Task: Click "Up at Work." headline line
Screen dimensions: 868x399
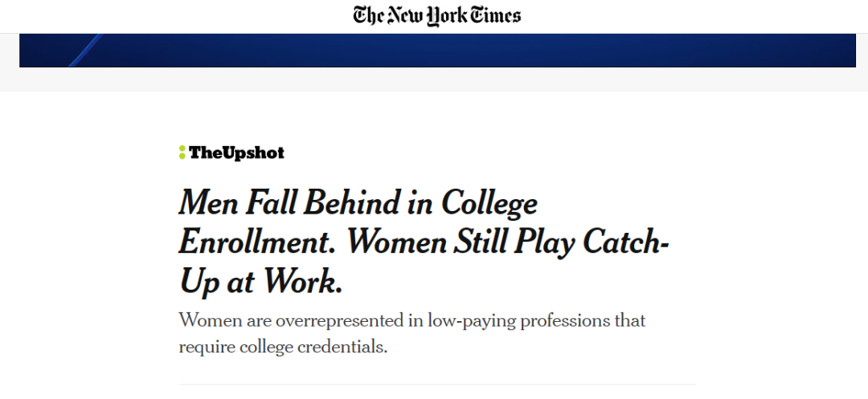Action: [261, 283]
